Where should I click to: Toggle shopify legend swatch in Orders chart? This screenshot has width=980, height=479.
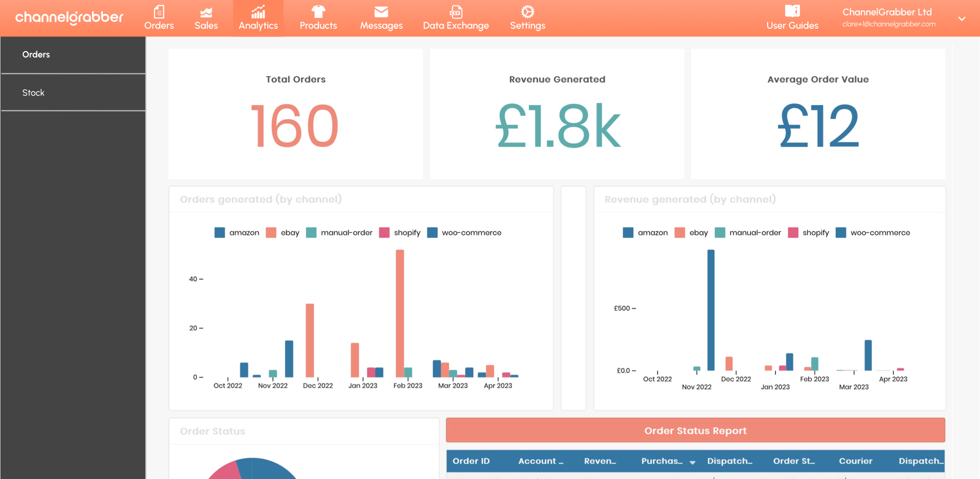click(384, 232)
